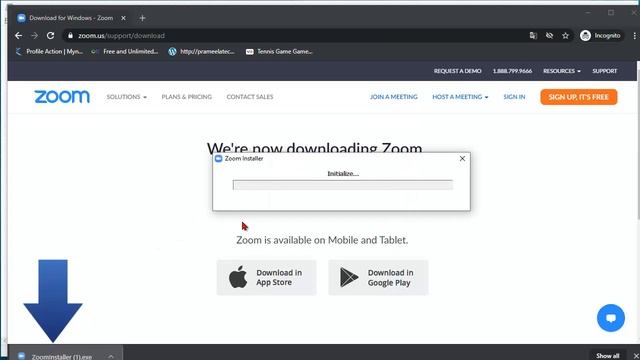640x360 pixels.
Task: Select the Download for Windows - Zoom tab
Action: (71, 18)
